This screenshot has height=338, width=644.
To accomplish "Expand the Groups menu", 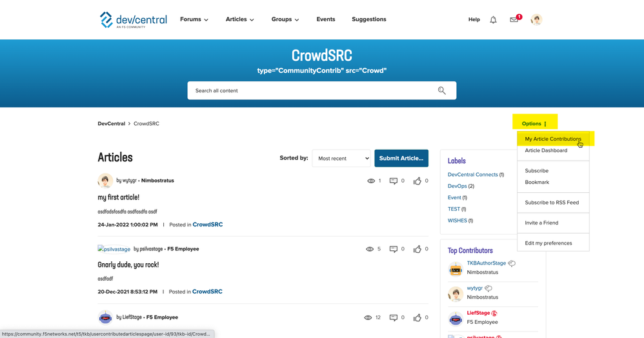I will click(285, 19).
